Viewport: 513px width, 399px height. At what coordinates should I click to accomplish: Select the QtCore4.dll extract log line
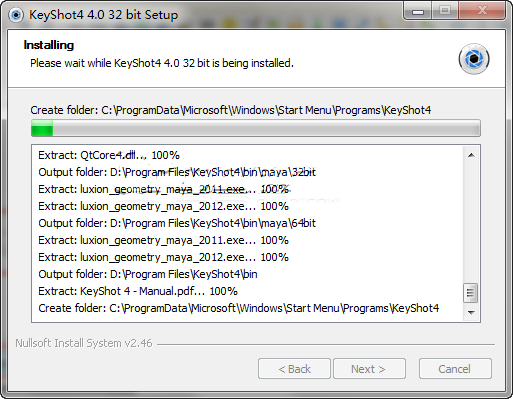coord(109,155)
